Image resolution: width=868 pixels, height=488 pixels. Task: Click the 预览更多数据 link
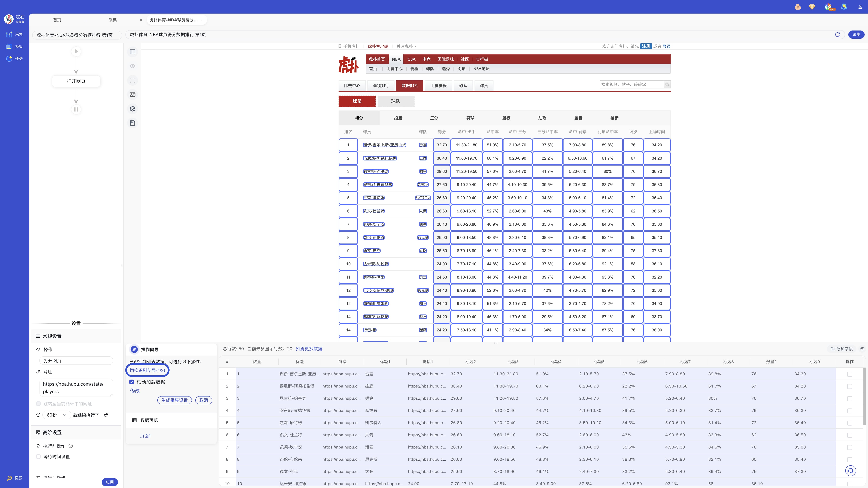(x=309, y=349)
